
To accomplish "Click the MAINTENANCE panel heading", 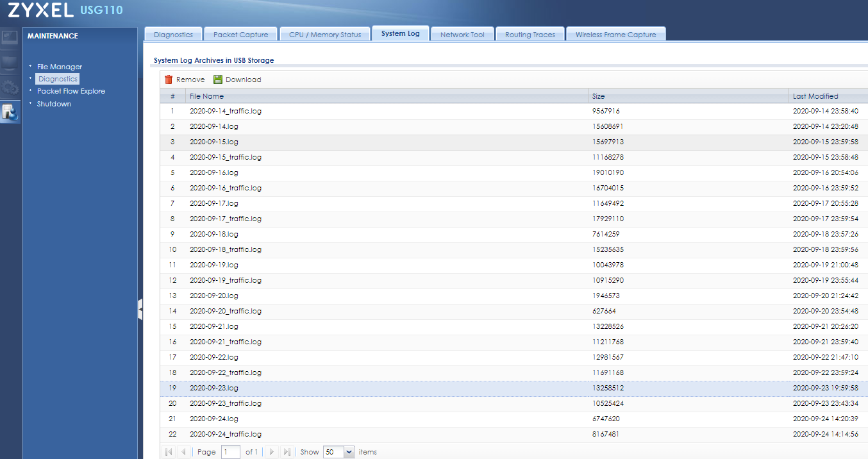I will click(x=53, y=36).
